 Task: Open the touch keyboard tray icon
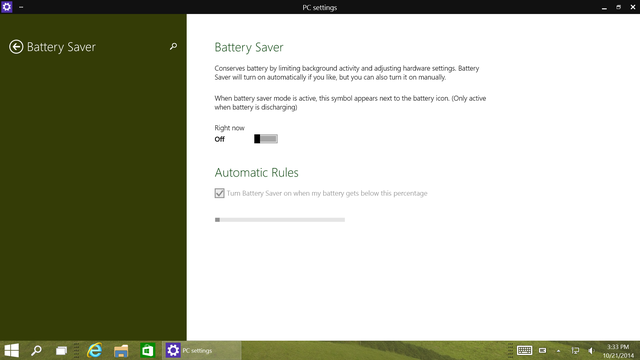524,351
